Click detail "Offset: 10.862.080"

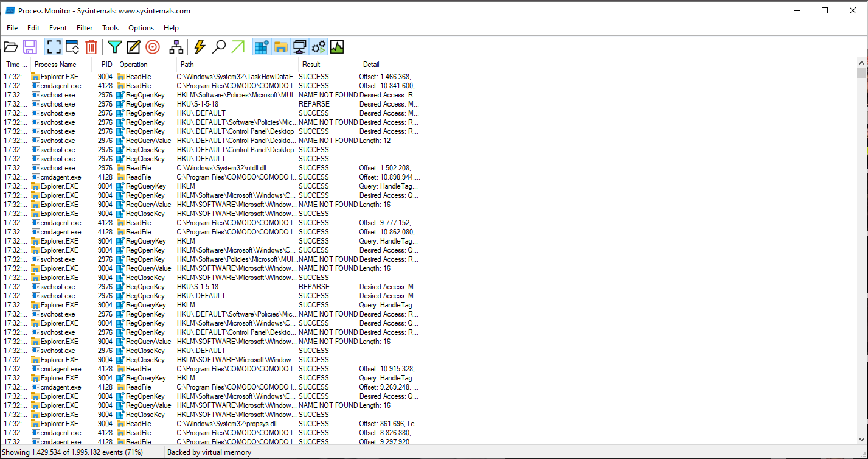pos(389,232)
